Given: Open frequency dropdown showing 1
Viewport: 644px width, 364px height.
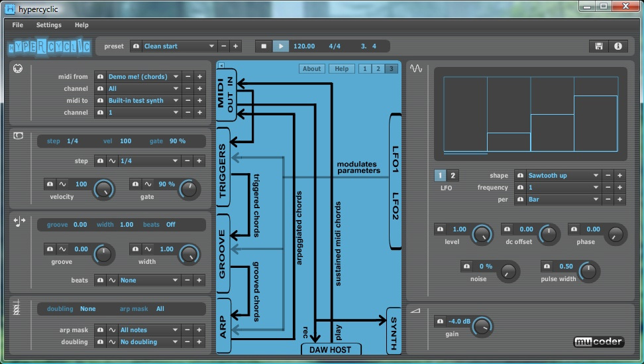Looking at the screenshot, I should pyautogui.click(x=563, y=188).
